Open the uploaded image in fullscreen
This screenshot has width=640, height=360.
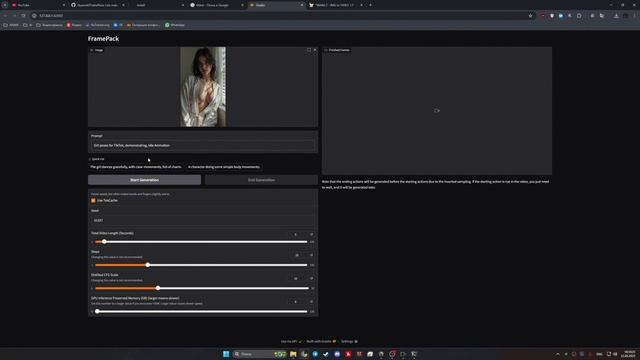click(x=309, y=50)
